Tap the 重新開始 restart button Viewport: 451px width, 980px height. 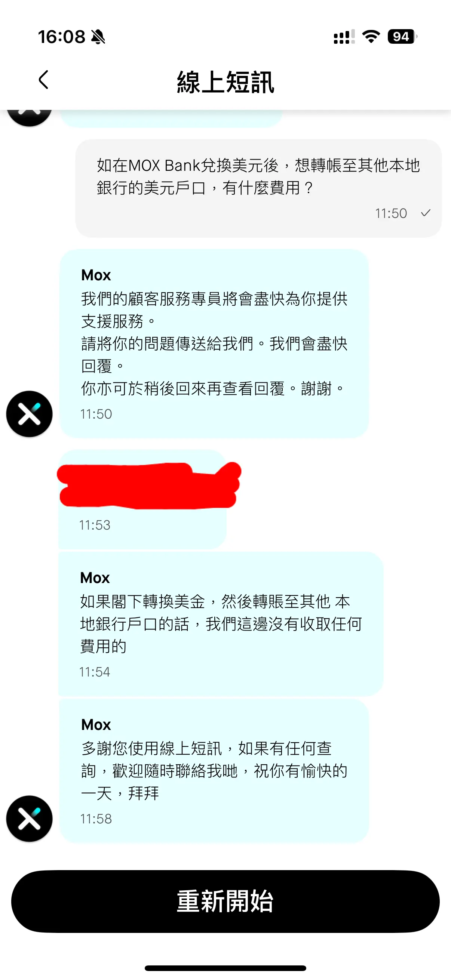point(225,901)
